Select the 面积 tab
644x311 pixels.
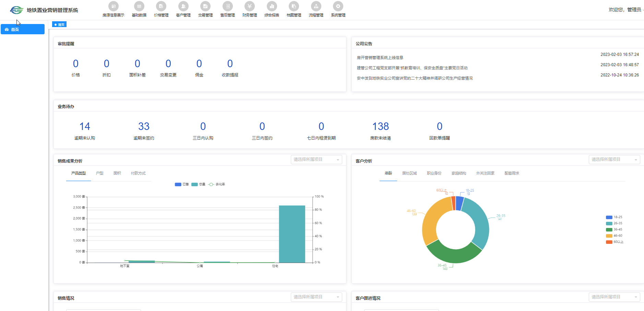click(x=117, y=173)
